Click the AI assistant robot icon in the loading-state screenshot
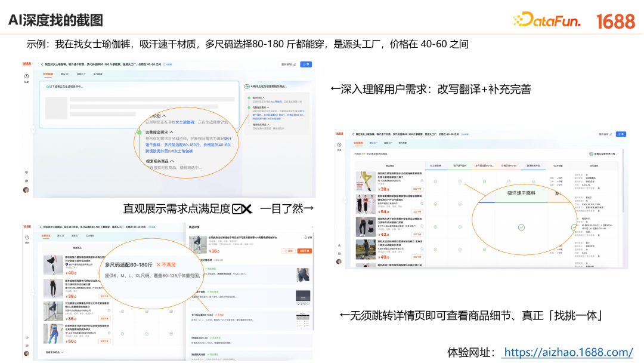Image resolution: width=644 pixels, height=363 pixels. [247, 87]
